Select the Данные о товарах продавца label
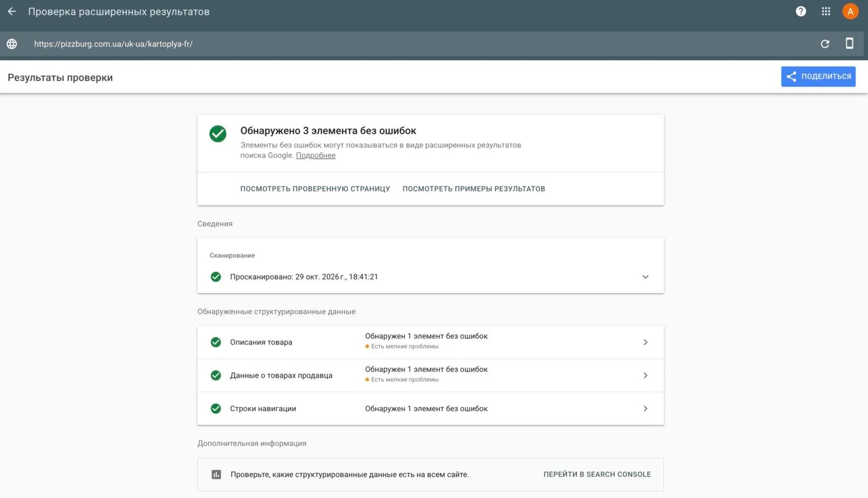Viewport: 868px width, 498px height. [281, 375]
